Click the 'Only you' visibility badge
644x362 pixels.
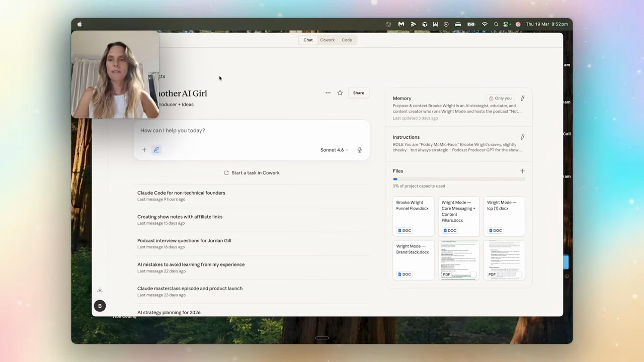[x=500, y=99]
